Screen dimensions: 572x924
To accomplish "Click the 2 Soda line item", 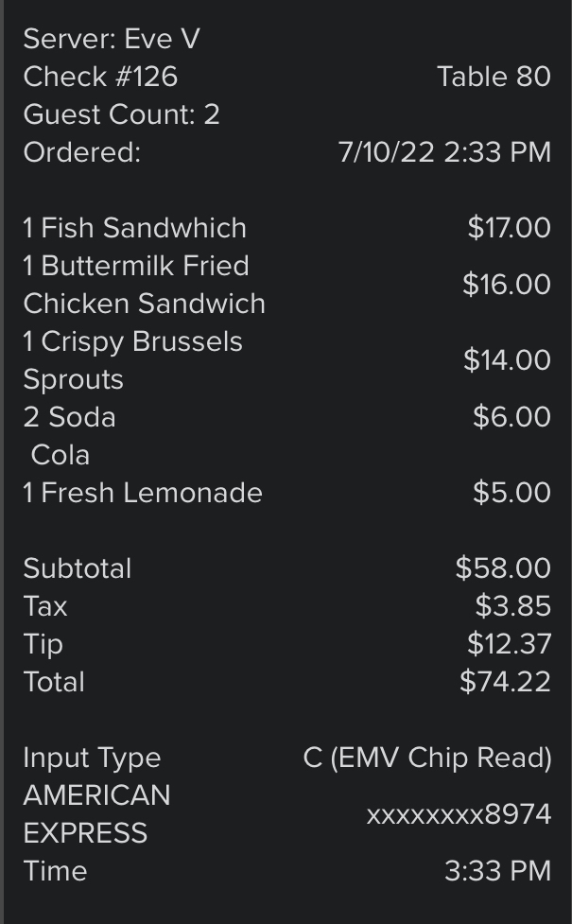I will coord(70,417).
